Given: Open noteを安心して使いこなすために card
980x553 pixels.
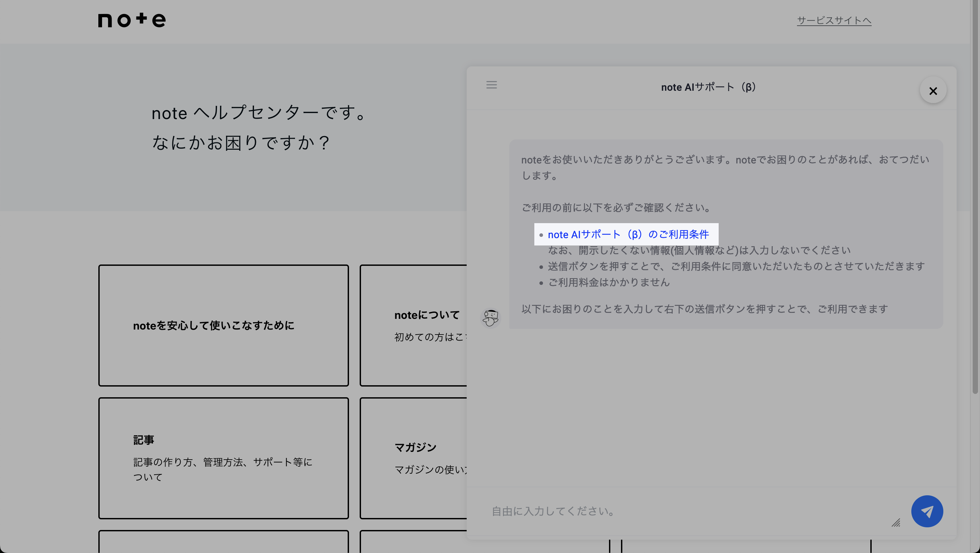Looking at the screenshot, I should (223, 326).
